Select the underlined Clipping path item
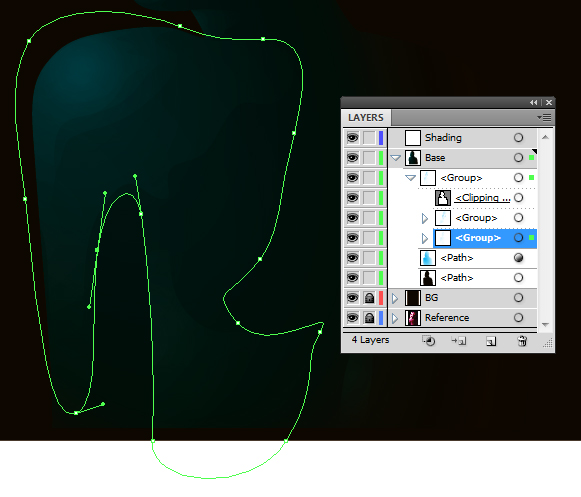Viewport: 581px width, 497px height. click(482, 198)
